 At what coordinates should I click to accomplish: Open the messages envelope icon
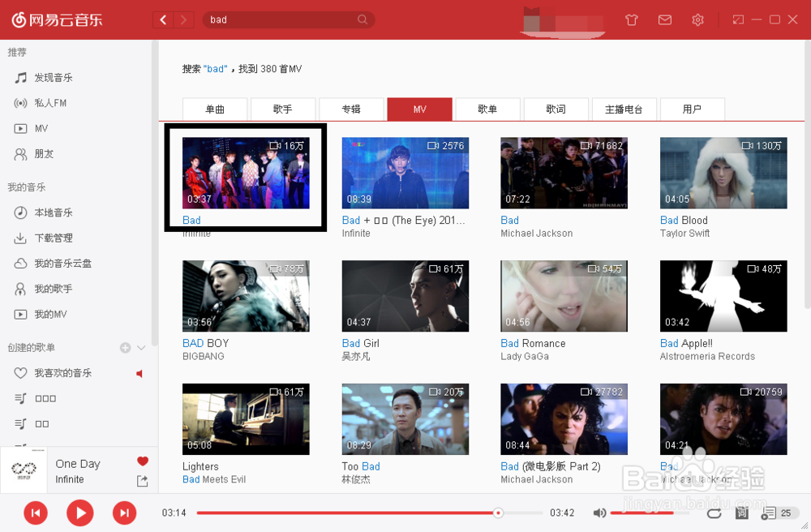665,19
